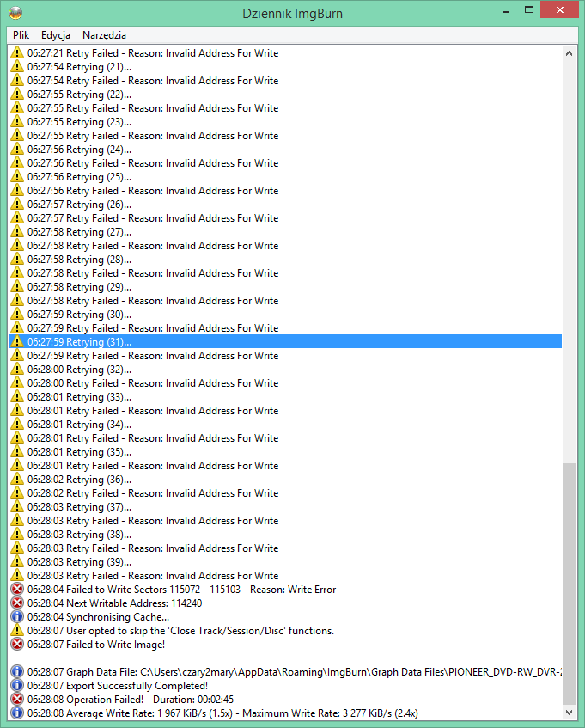Screen dimensions: 585x728
Task: Click warning icon next to Retrying (24)
Action: click(x=16, y=149)
